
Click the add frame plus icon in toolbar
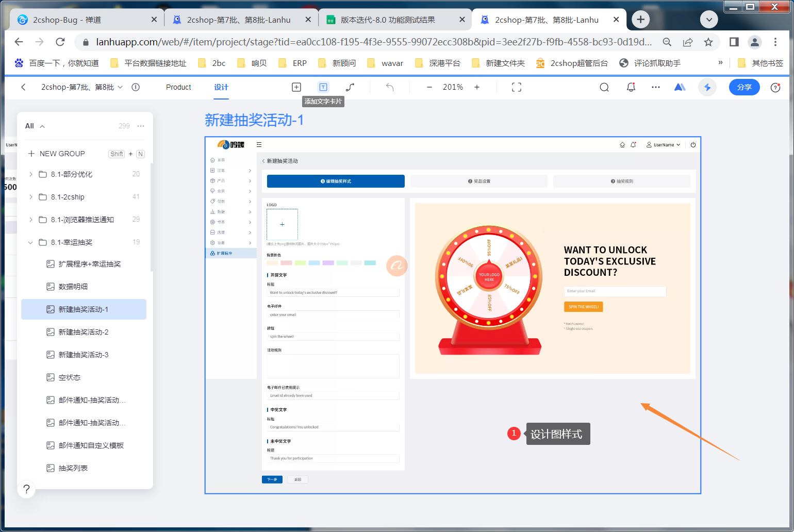click(x=296, y=87)
